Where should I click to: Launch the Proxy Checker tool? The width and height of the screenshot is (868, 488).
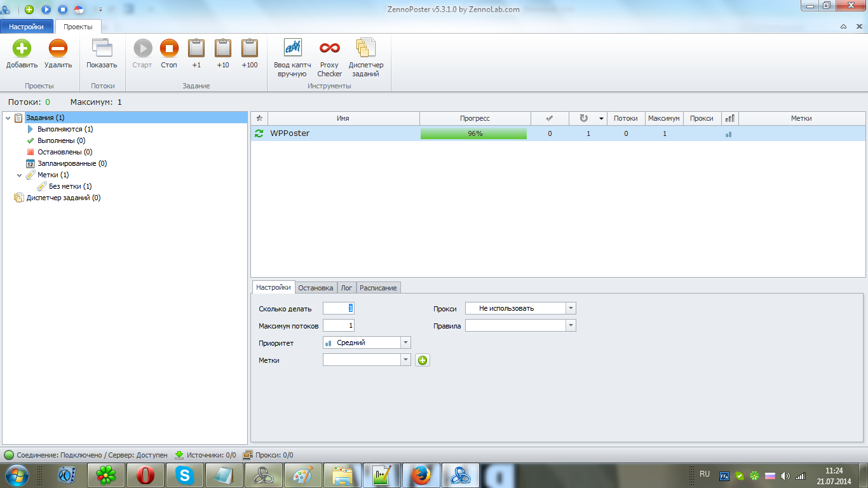[329, 58]
